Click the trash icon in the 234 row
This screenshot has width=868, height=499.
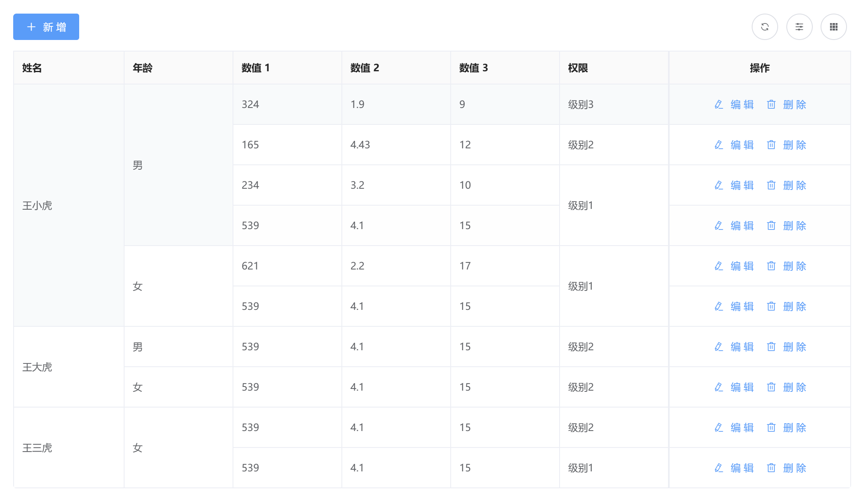point(771,185)
